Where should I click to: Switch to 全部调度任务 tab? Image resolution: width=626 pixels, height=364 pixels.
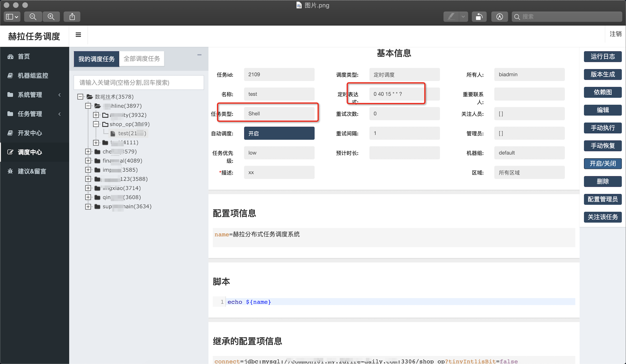pyautogui.click(x=142, y=58)
